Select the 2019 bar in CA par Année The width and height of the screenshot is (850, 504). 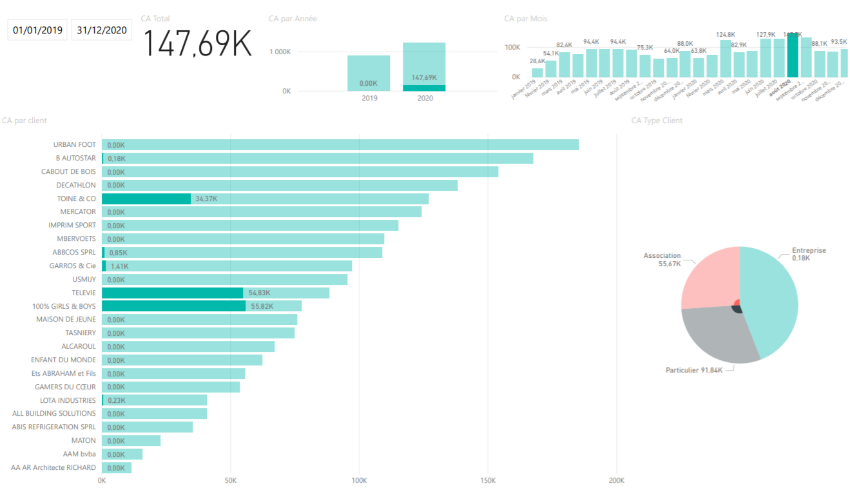click(x=369, y=73)
